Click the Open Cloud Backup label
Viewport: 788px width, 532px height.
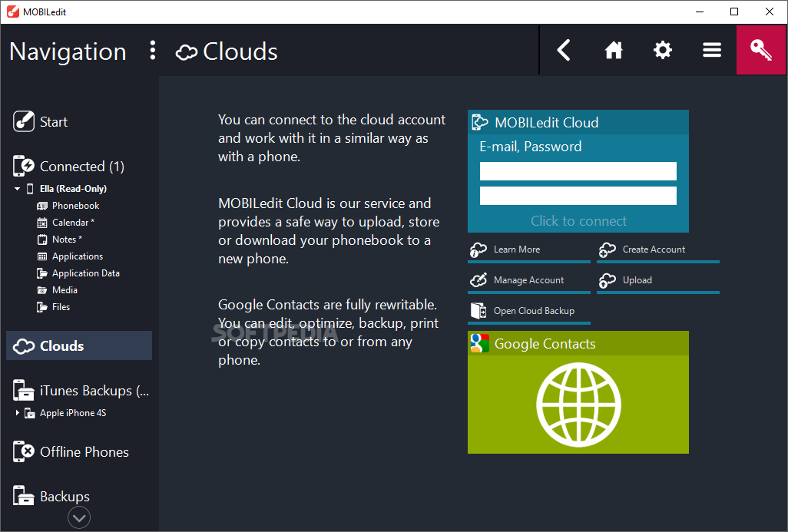tap(535, 311)
